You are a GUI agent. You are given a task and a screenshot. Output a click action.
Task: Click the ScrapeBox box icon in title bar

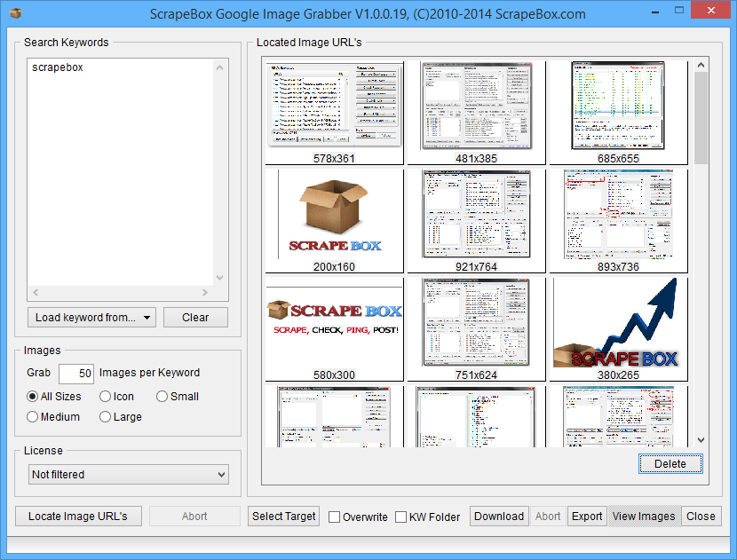[15, 13]
